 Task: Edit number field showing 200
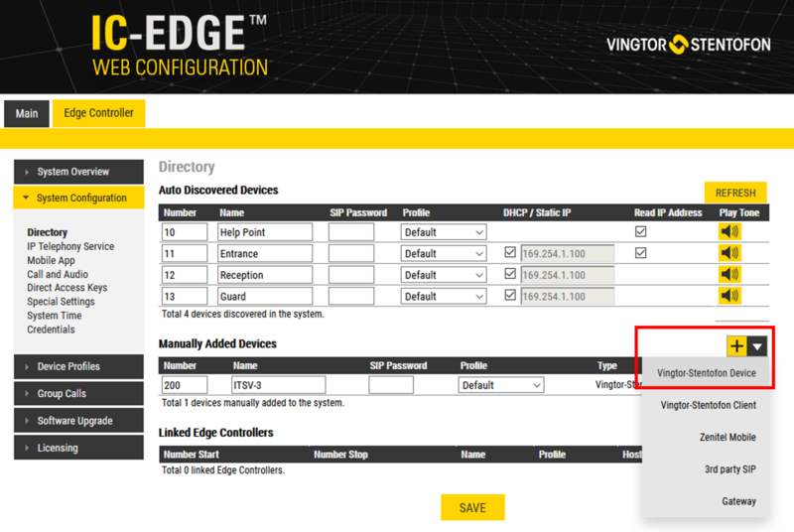tap(185, 385)
